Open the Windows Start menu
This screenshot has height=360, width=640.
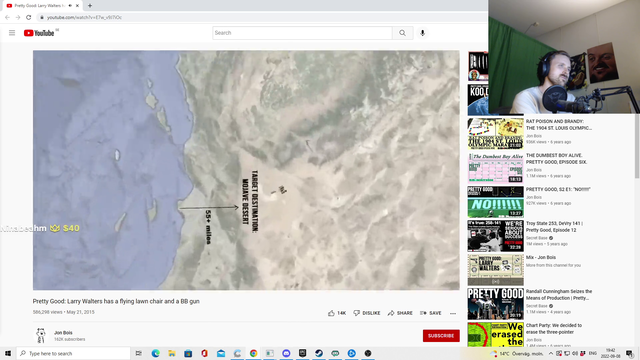coord(8,353)
